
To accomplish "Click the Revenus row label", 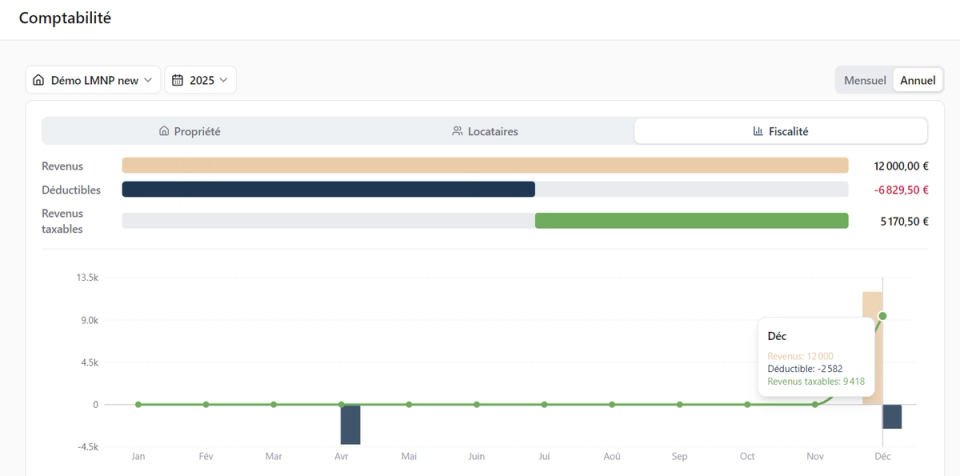I will pos(62,166).
